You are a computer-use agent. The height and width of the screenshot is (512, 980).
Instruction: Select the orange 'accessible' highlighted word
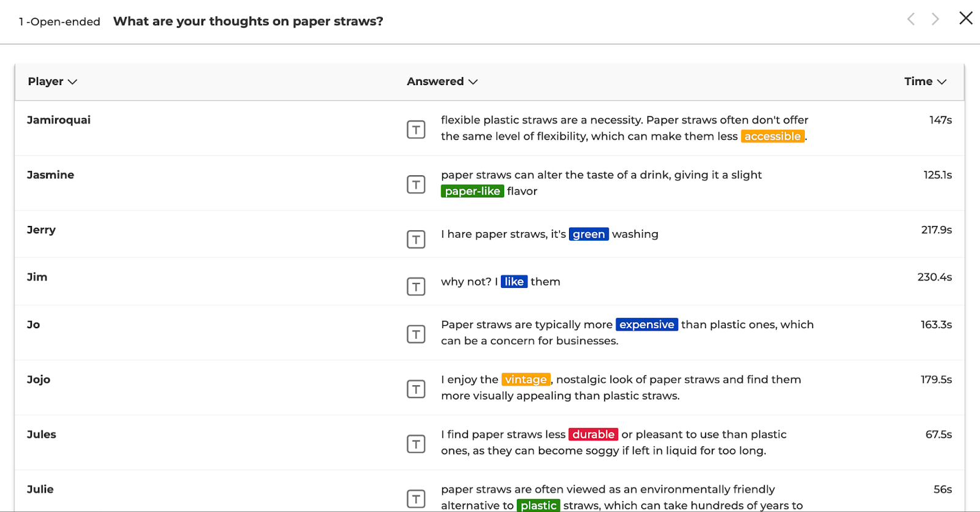pyautogui.click(x=772, y=137)
